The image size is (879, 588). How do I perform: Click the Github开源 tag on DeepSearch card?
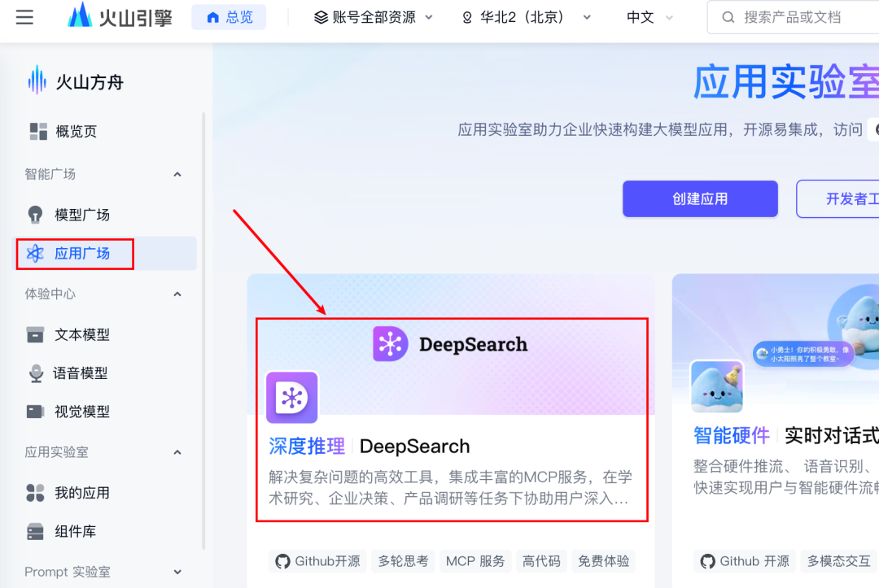point(317,561)
